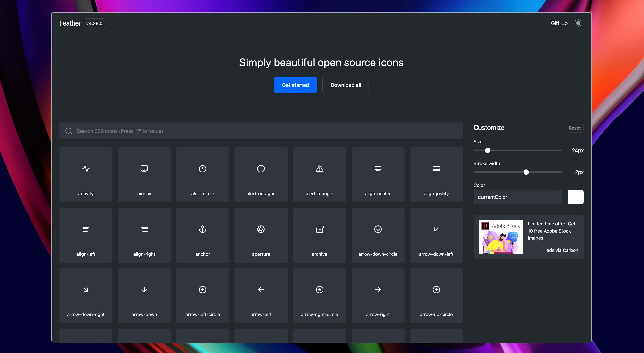Click the alert-octagon icon
The width and height of the screenshot is (644, 353).
[x=261, y=175]
